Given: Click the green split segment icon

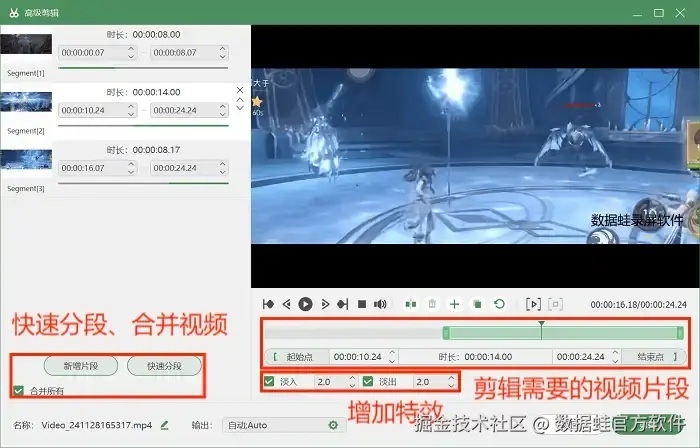Looking at the screenshot, I should coord(411,304).
